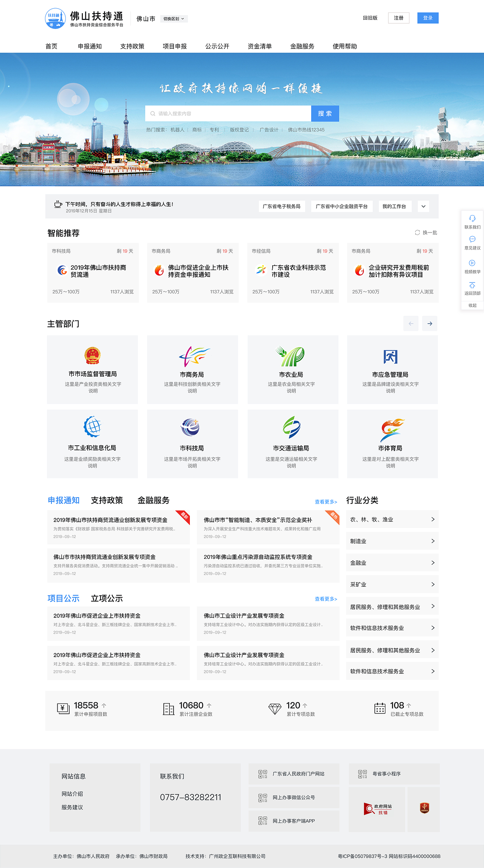The width and height of the screenshot is (484, 868).
Task: Click the 注册 button
Action: click(399, 18)
